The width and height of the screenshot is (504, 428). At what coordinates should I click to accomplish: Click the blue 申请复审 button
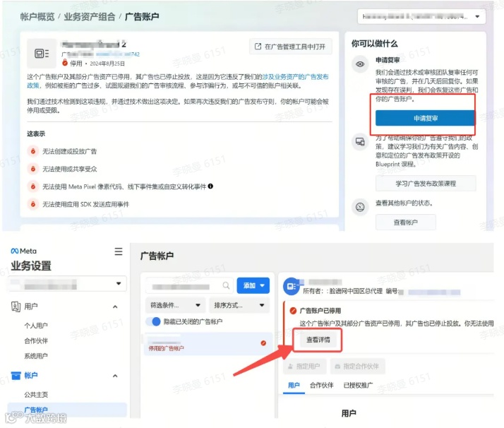click(425, 118)
